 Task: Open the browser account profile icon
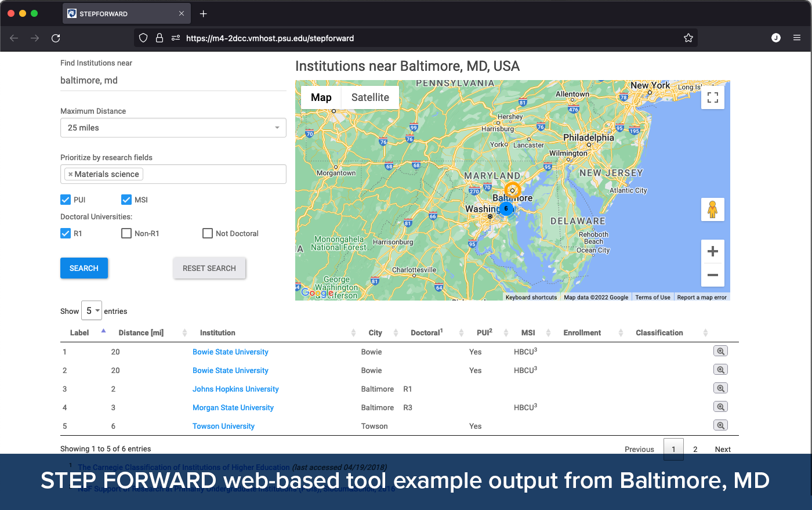click(776, 38)
